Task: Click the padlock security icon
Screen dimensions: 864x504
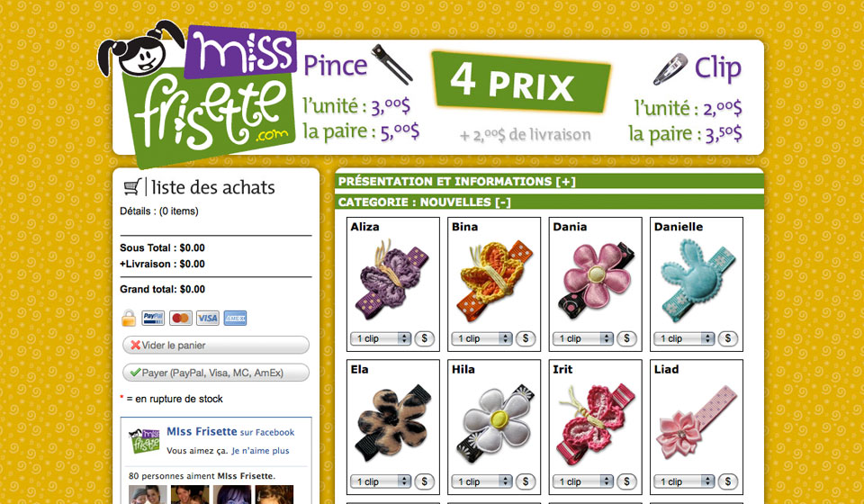Action: coord(129,318)
